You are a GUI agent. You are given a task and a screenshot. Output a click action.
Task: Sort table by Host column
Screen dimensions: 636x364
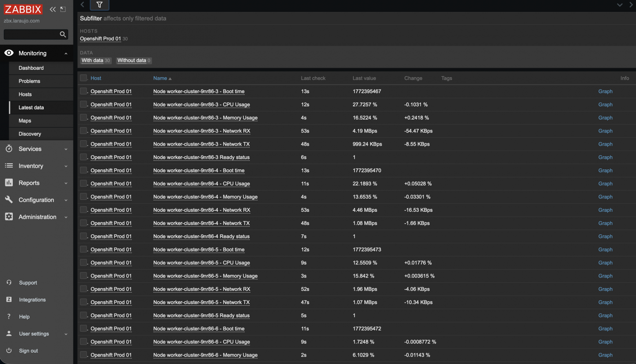click(96, 78)
